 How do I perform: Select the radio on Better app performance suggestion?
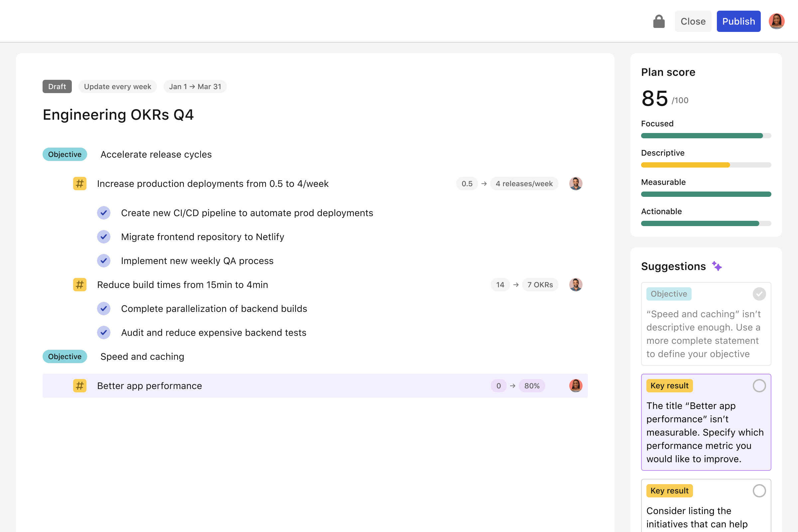(759, 386)
